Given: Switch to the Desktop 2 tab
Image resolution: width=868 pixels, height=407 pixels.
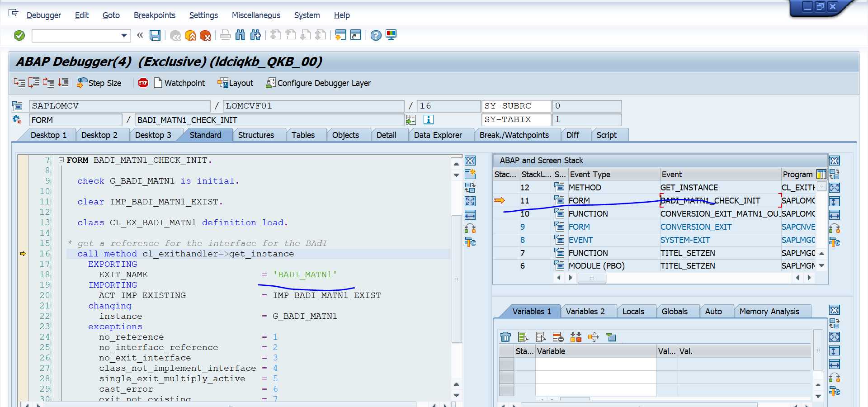Looking at the screenshot, I should coord(99,135).
